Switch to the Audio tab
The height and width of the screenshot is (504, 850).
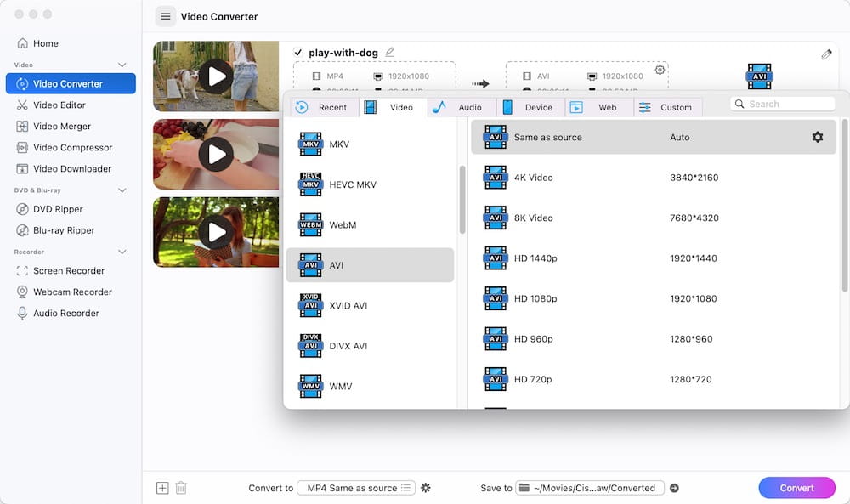(462, 107)
